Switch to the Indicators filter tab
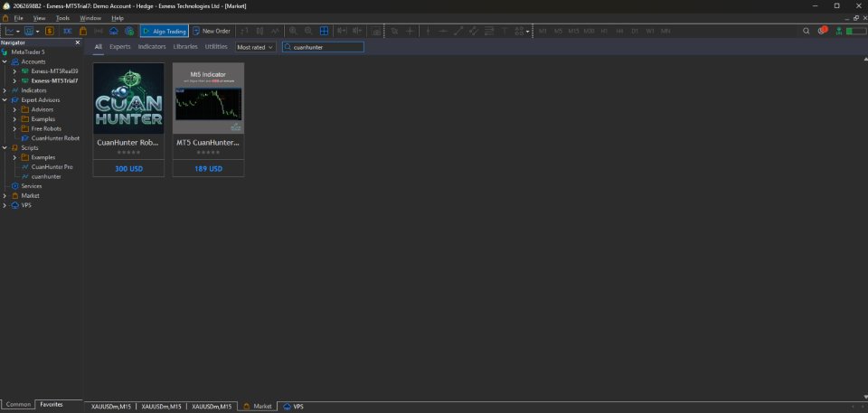The image size is (868, 413). pos(152,46)
